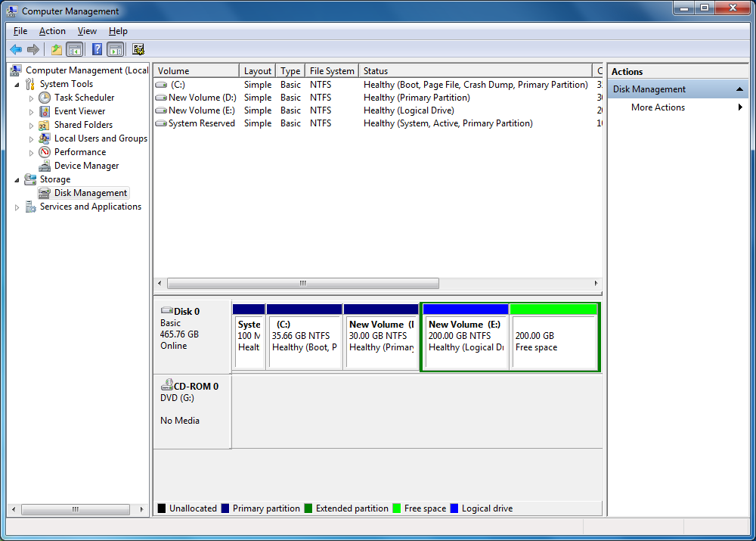The width and height of the screenshot is (756, 541).
Task: Expand the Shared Folders node
Action: pos(31,126)
